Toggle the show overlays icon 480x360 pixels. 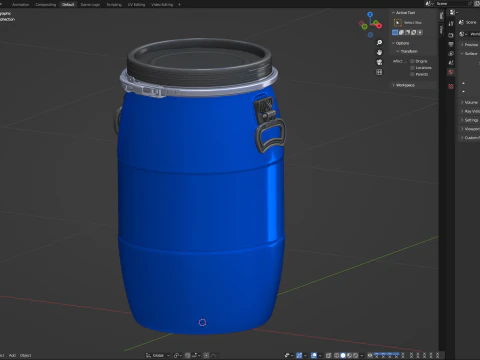point(314,355)
